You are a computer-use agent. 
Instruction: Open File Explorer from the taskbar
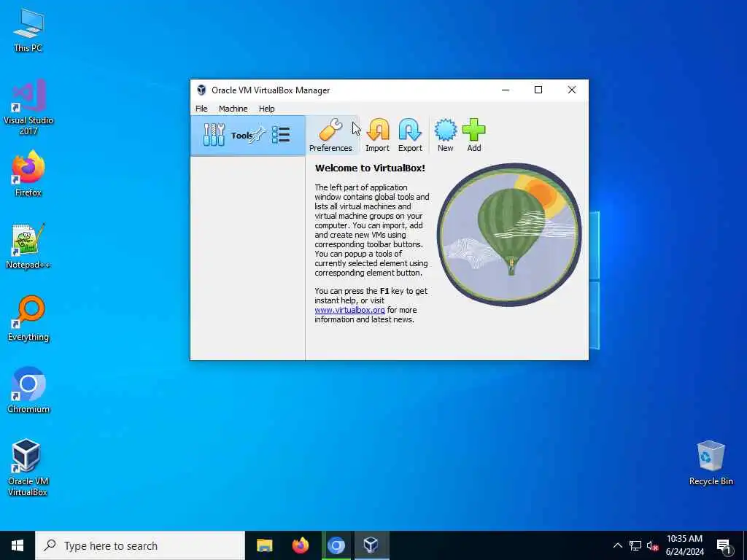(264, 545)
